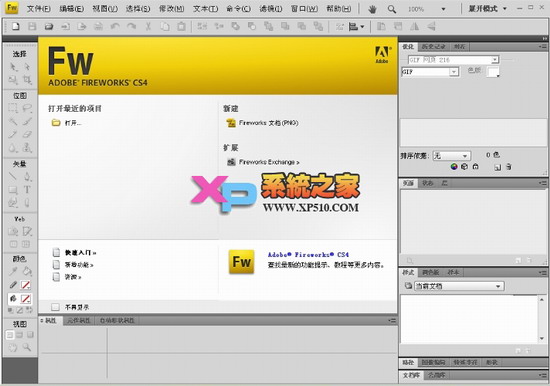This screenshot has width=550, height=386.
Task: Open the GIF export format dropdown
Action: (454, 72)
